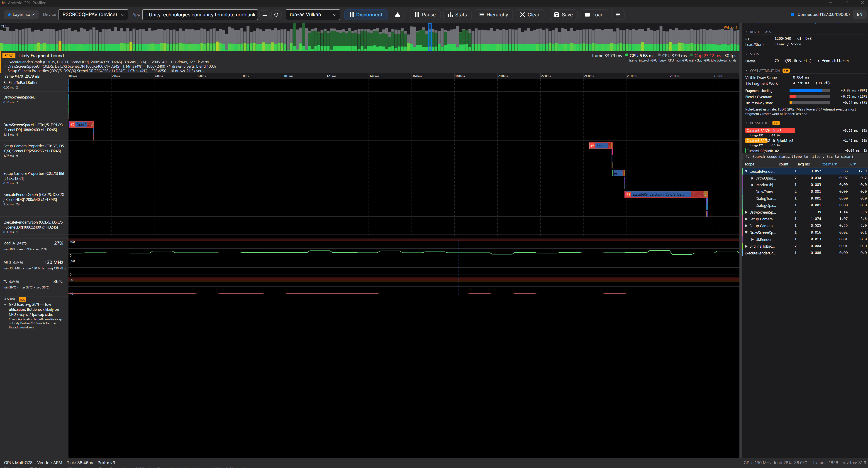Click the sort arrow on % column

855,164
